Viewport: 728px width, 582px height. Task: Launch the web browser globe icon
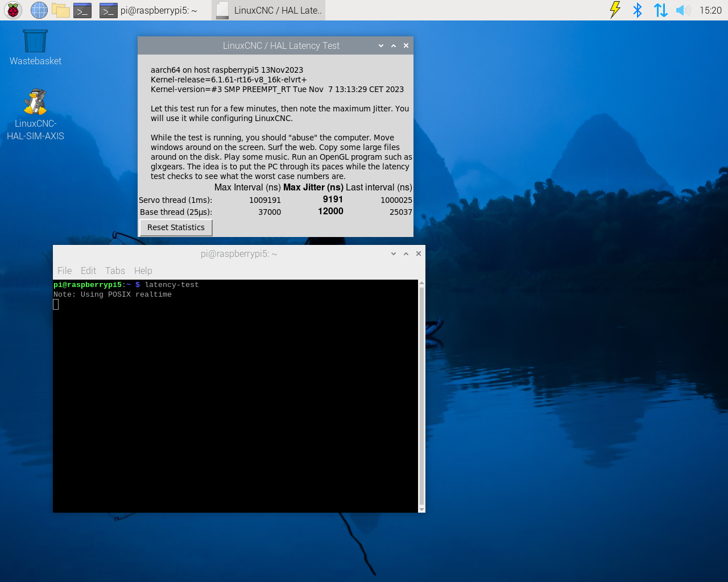[39, 10]
